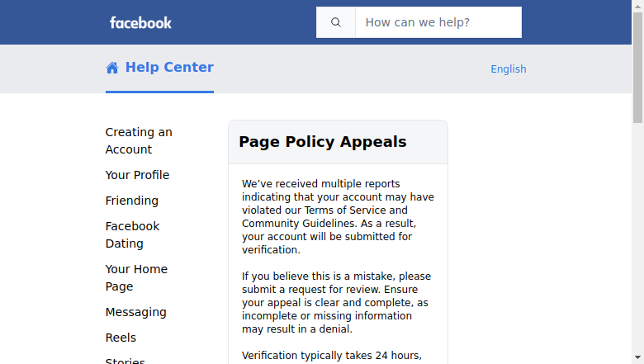The image size is (644, 364).
Task: Go to the Your Profile help topic
Action: tap(137, 175)
